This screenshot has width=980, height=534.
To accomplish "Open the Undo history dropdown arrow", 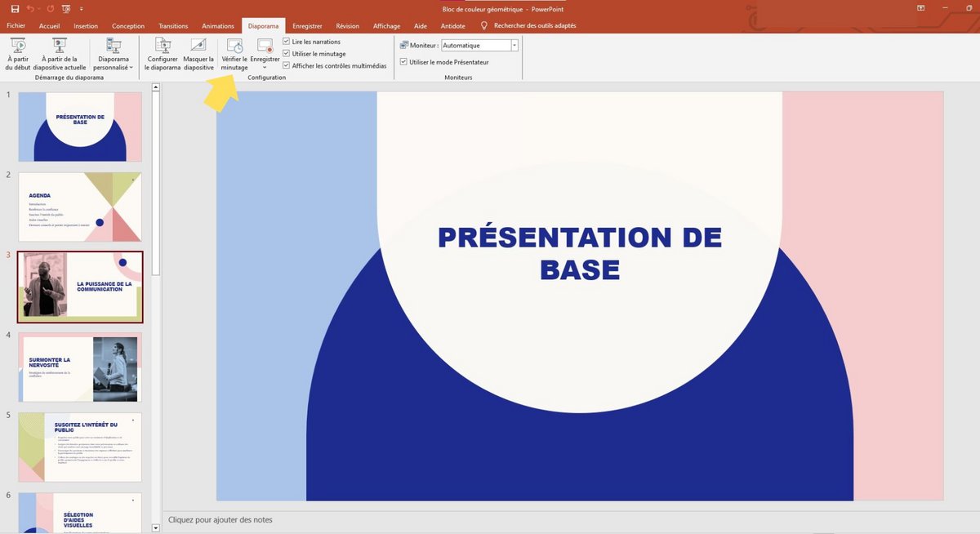I will [x=39, y=9].
